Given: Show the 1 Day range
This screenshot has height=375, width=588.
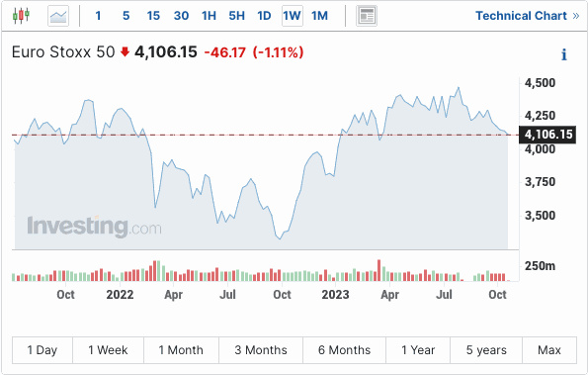Looking at the screenshot, I should [x=42, y=350].
